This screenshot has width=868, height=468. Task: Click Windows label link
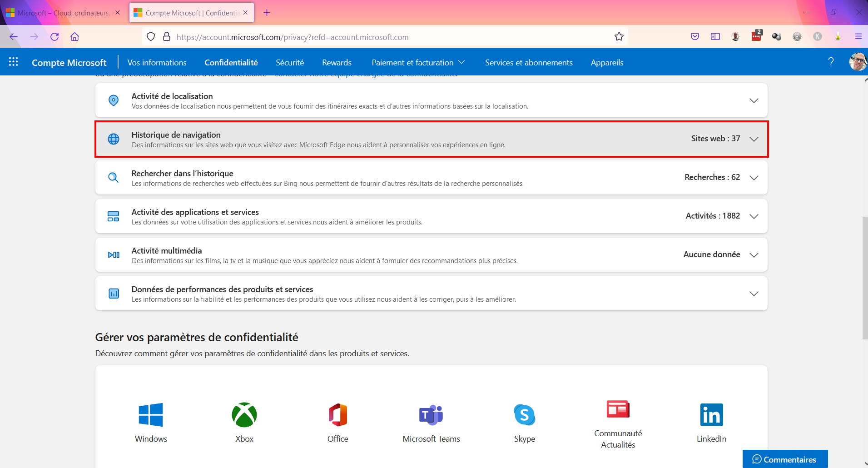pos(151,439)
